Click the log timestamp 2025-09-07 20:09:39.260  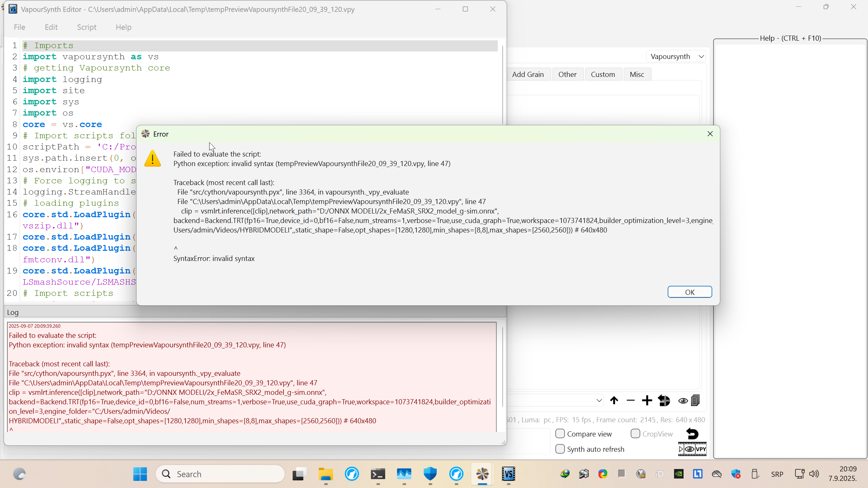pos(35,326)
